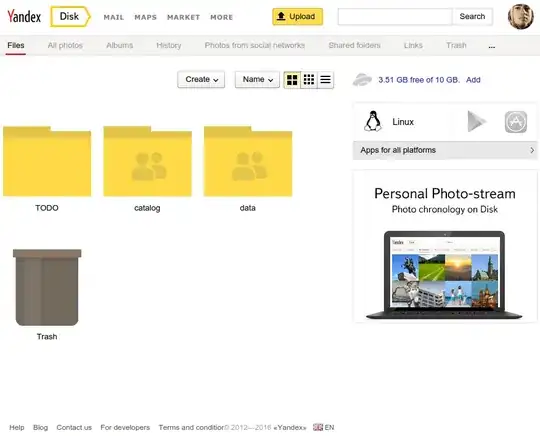This screenshot has width=540, height=436.
Task: Open the Help link
Action: pyautogui.click(x=17, y=427)
